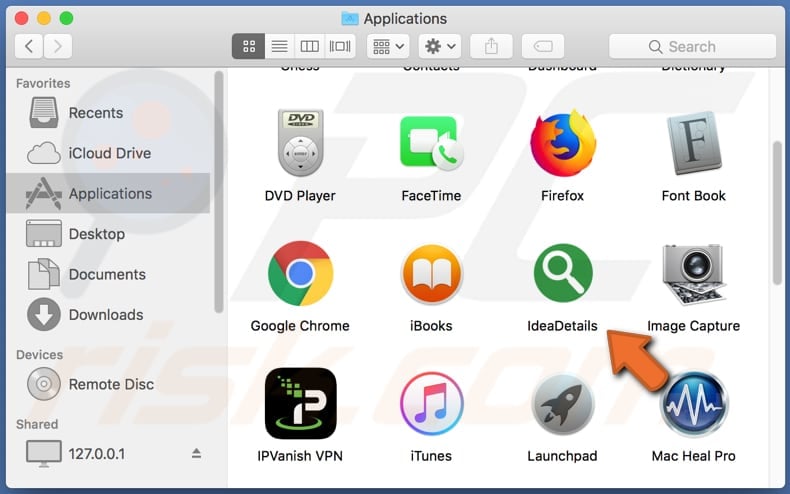Go forward with the forward arrow
790x494 pixels.
58,46
